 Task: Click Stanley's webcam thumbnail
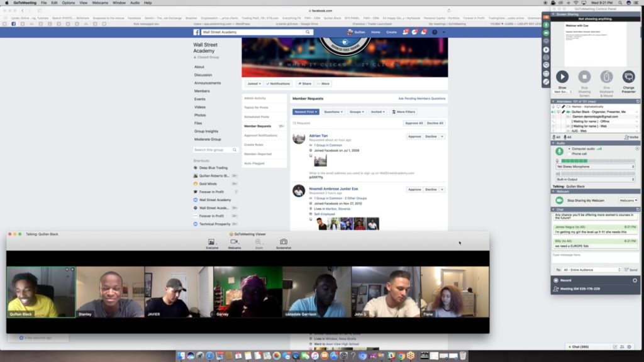click(110, 292)
